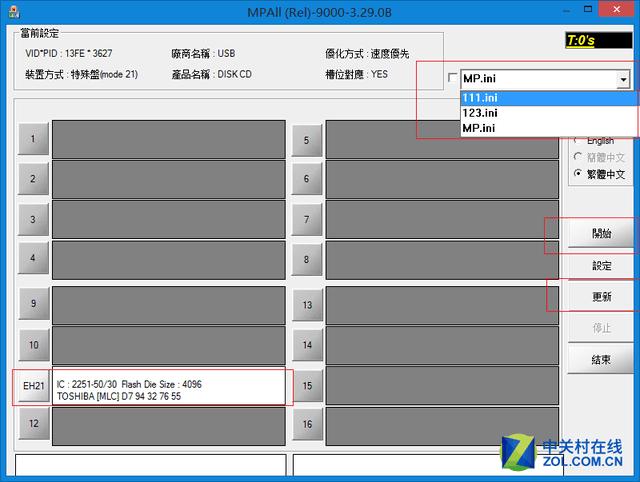Click port slot button 16

click(x=307, y=425)
